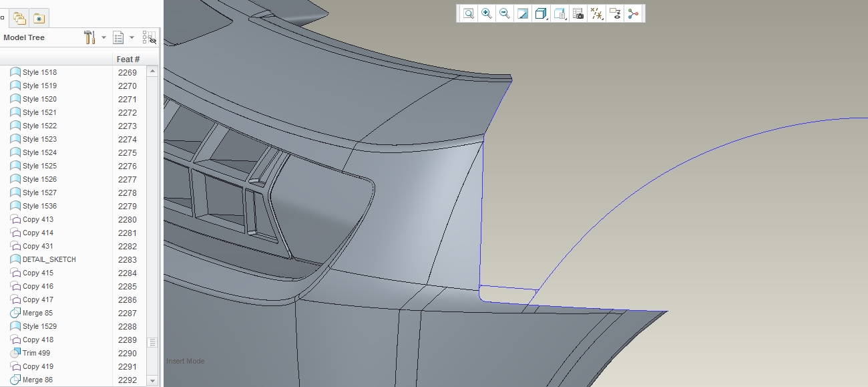Click feature number 2292 cell
The image size is (868, 387).
pos(128,380)
